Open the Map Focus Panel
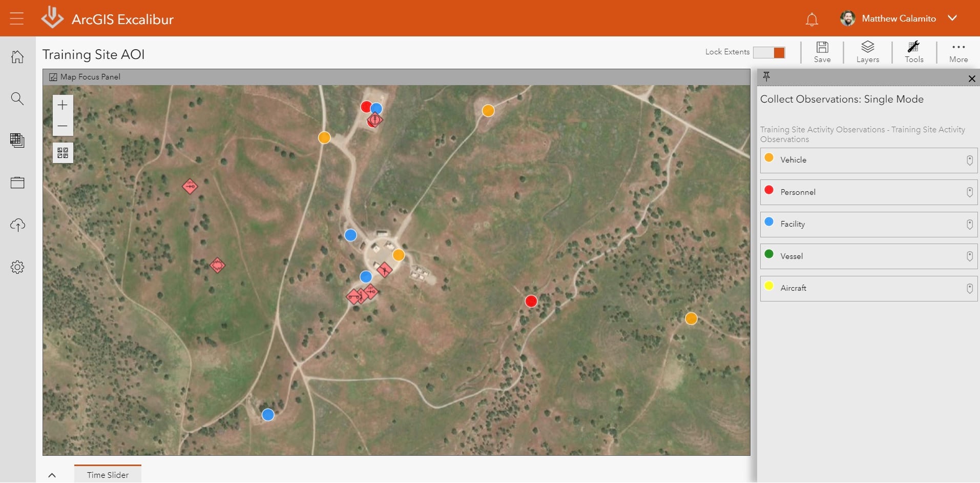This screenshot has height=483, width=980. (85, 76)
